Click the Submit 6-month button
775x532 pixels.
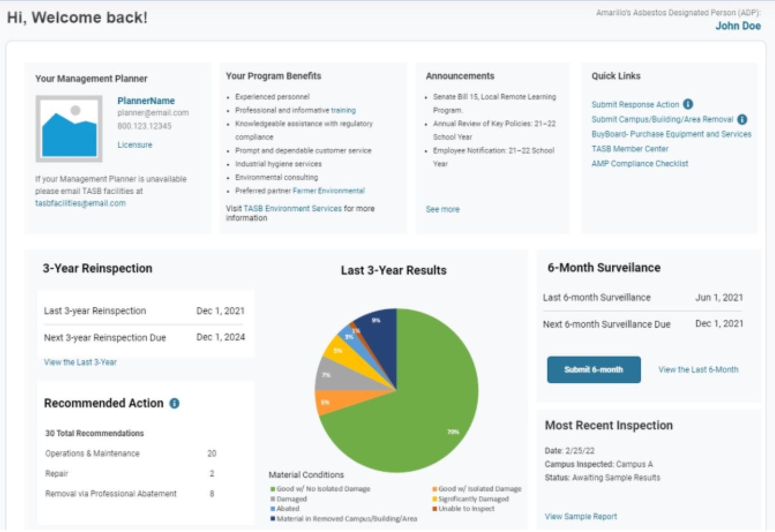(593, 369)
